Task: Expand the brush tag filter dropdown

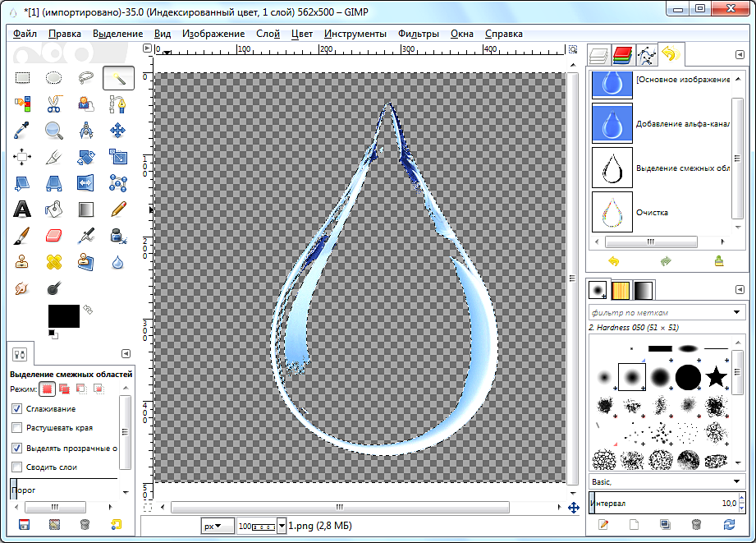Action: (736, 312)
